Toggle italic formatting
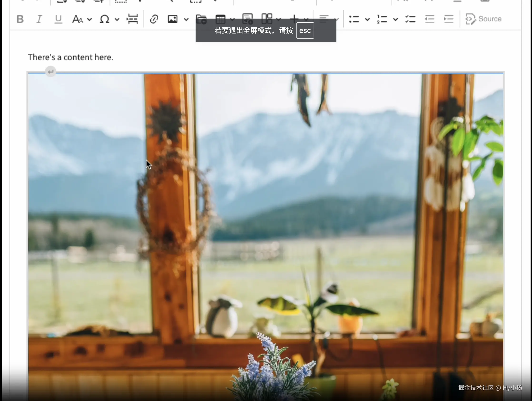The height and width of the screenshot is (401, 532). [39, 19]
